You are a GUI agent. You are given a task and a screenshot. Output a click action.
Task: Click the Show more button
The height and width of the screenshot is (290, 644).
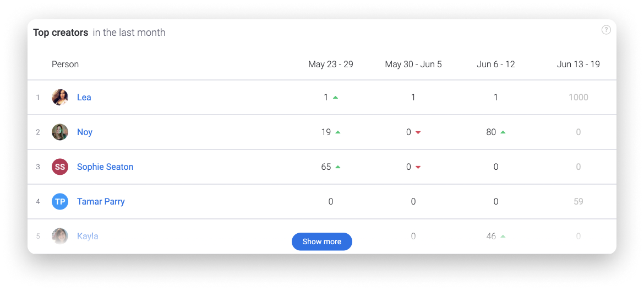click(x=322, y=241)
